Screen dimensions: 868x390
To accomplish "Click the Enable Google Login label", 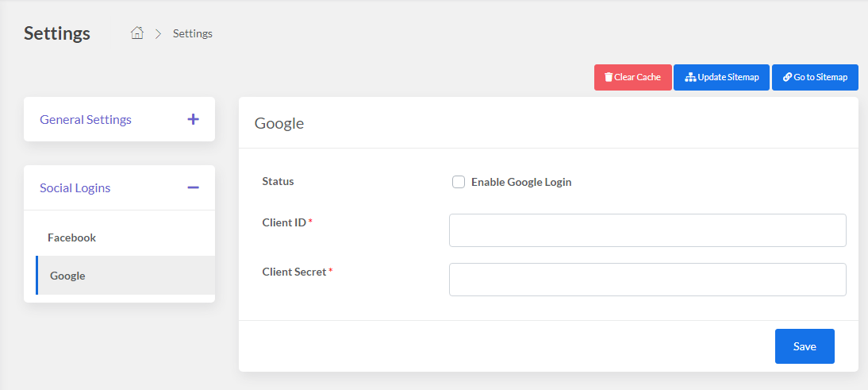I will click(521, 182).
